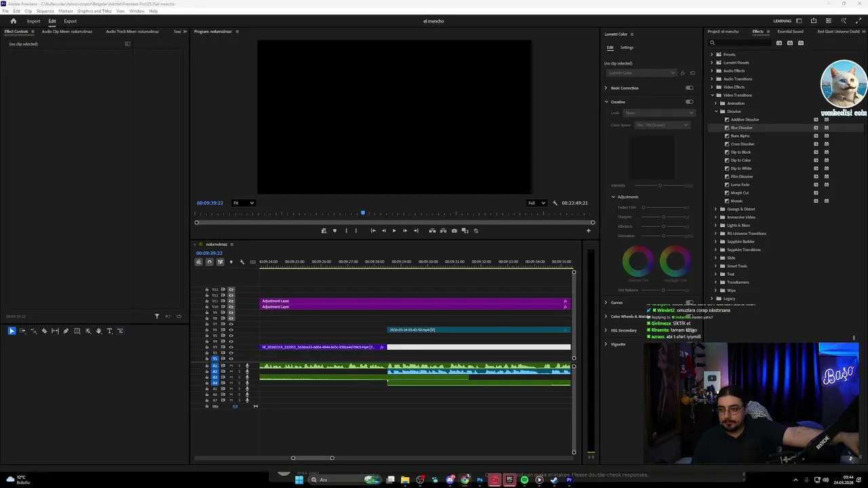Collapse the Dissolve folder
The image size is (868, 488).
[x=717, y=111]
